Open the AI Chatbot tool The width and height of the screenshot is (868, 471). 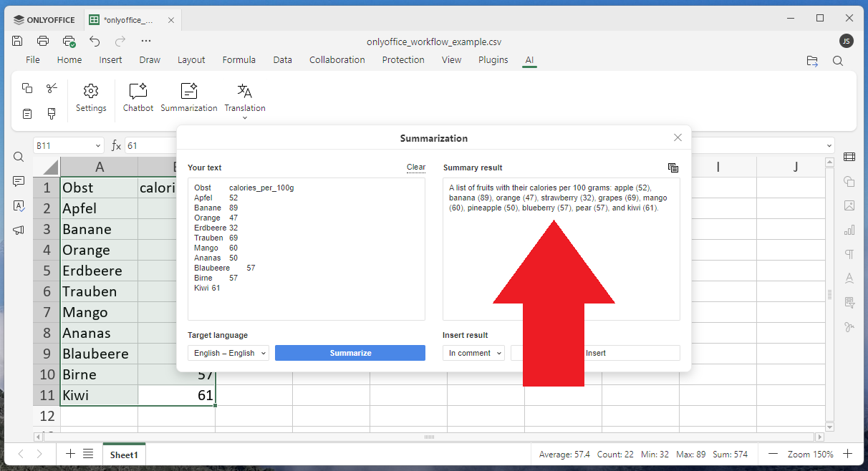click(138, 97)
